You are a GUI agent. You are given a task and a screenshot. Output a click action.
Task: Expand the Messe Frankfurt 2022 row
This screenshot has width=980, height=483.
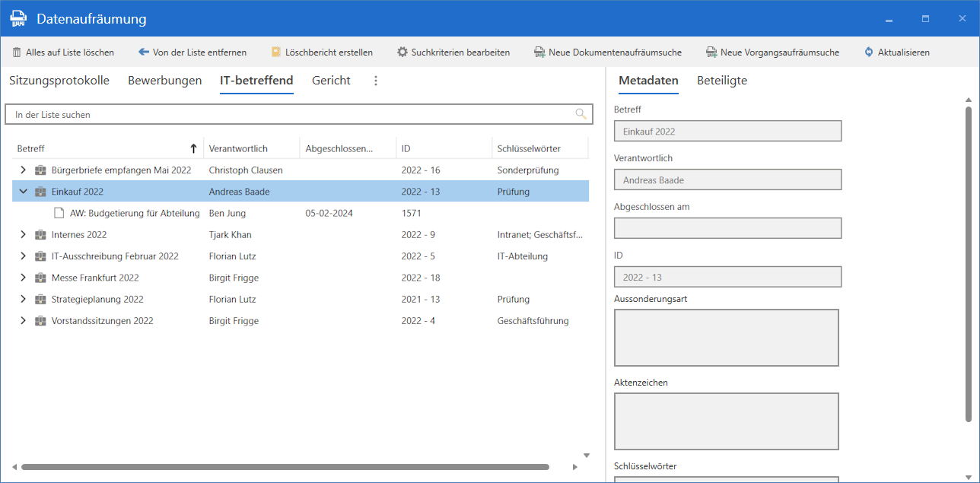(23, 278)
